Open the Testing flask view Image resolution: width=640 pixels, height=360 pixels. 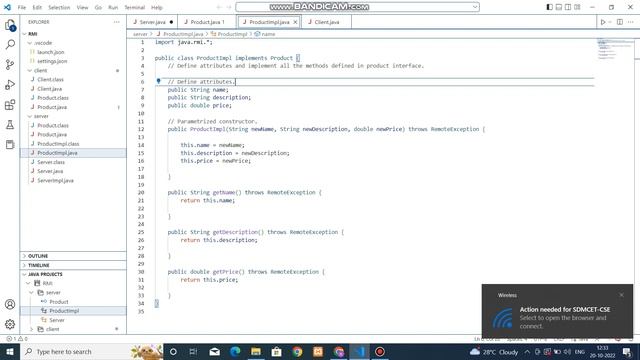[10, 125]
